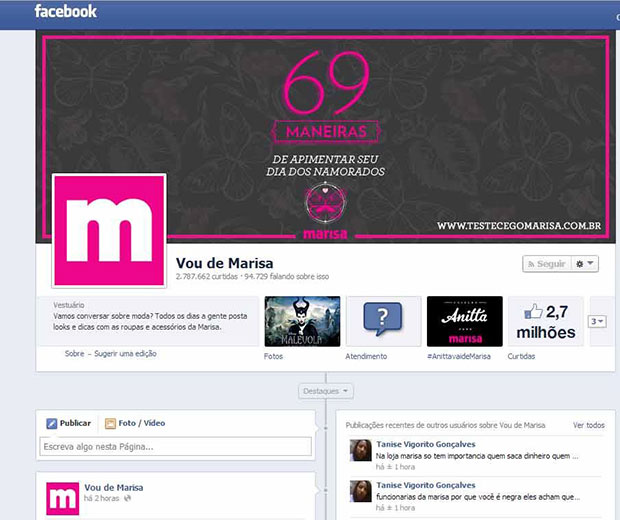Click first Tanise post há ± 1 hora timestamp
This screenshot has height=520, width=620.
pos(395,467)
